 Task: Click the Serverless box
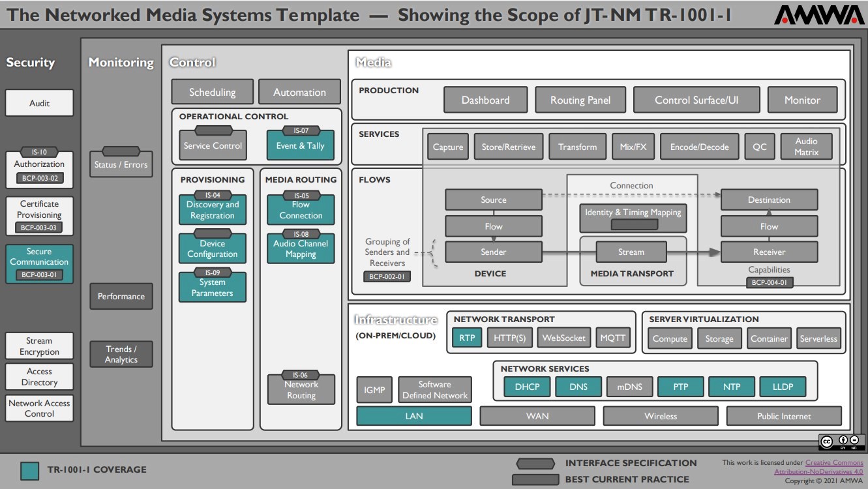818,338
